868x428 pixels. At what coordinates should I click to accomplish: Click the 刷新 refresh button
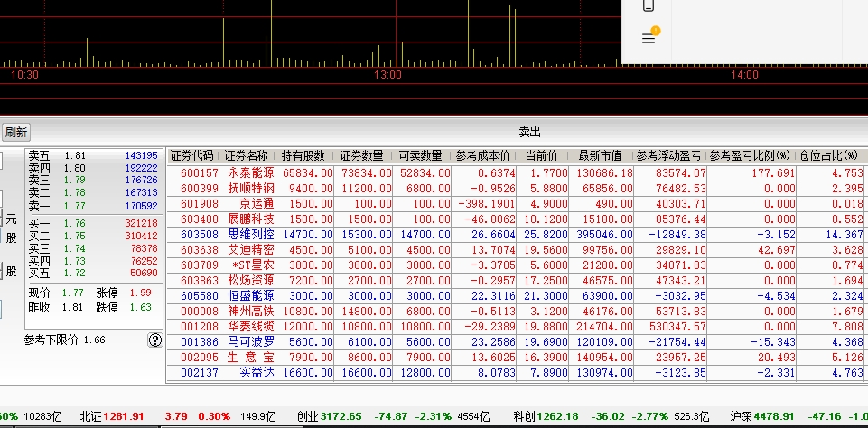coord(15,133)
